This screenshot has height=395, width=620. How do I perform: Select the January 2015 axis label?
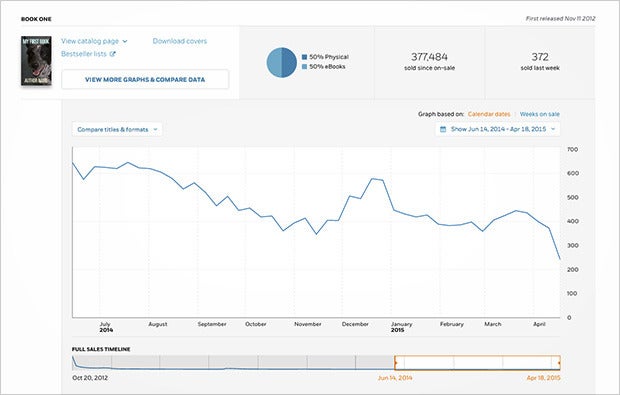click(x=401, y=327)
